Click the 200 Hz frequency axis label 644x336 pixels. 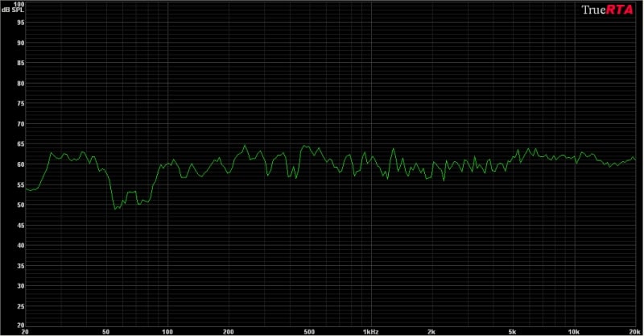(x=228, y=331)
